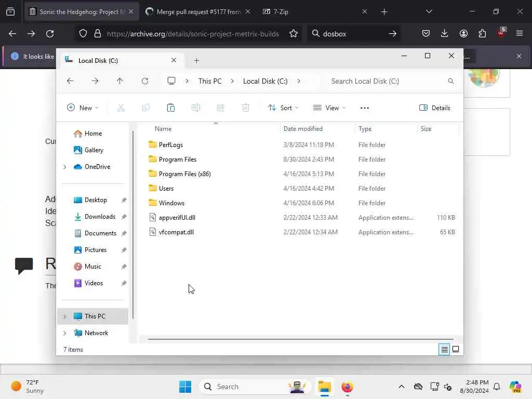Click chevron after Local Disk (C:) in address bar
This screenshot has height=399, width=532.
(x=299, y=81)
